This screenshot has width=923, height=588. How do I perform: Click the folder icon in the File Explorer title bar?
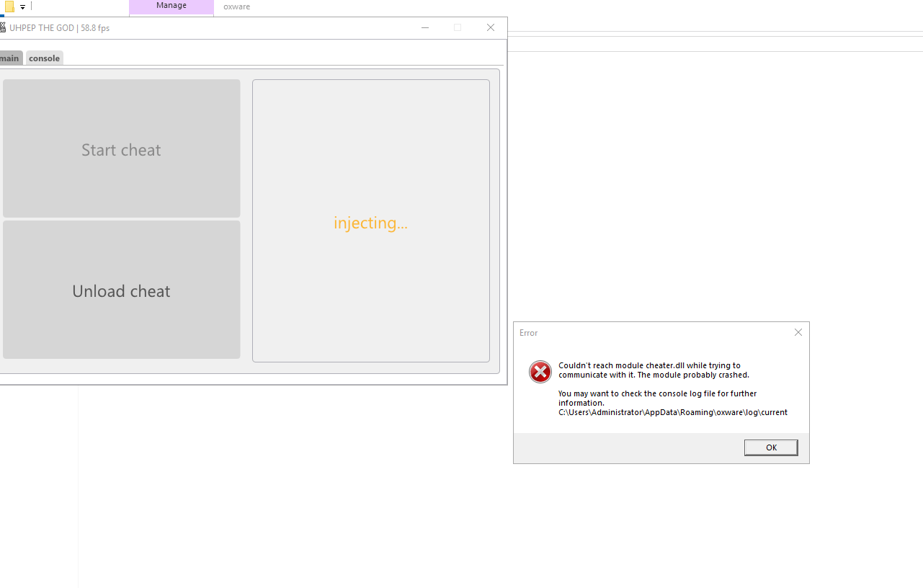pyautogui.click(x=9, y=6)
